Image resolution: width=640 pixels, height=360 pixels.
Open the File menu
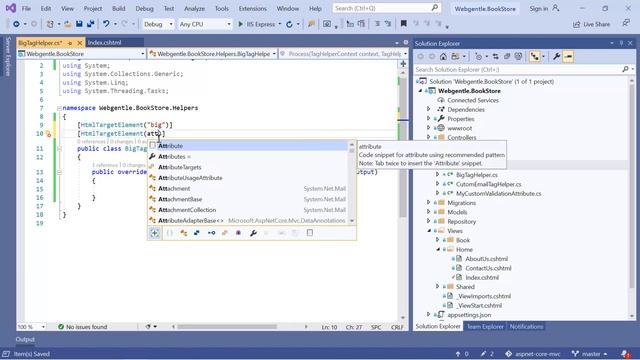pyautogui.click(x=26, y=8)
